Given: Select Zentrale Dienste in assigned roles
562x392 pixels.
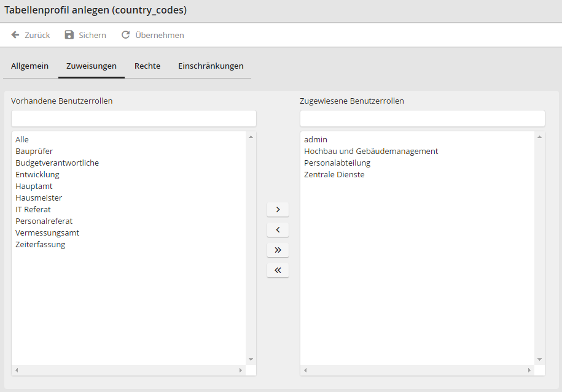Looking at the screenshot, I should [x=334, y=175].
